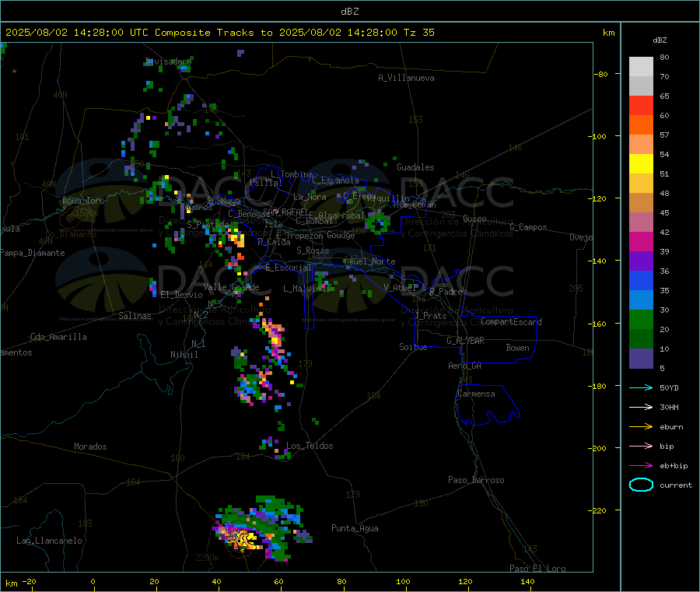Click the blue polygon outline around Carmensa
Viewport: 700px width, 592px height.
pos(487,405)
